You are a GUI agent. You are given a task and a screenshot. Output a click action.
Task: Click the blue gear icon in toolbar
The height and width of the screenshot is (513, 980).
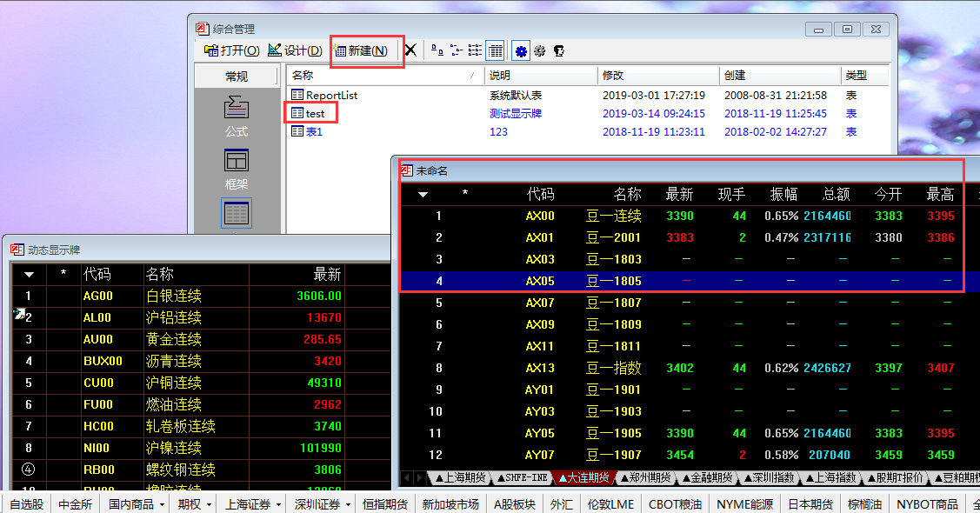521,51
